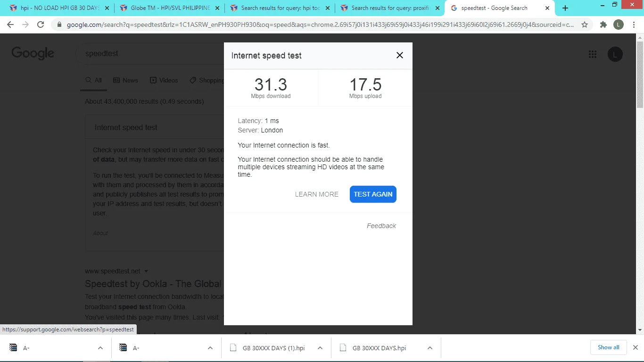
Task: Click 'Speedtest by Ookla' result link
Action: (153, 284)
